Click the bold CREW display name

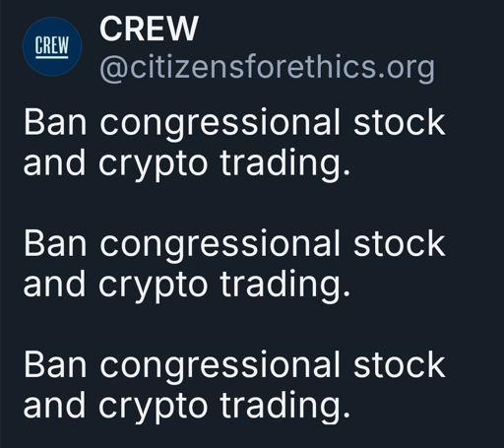pyautogui.click(x=149, y=29)
